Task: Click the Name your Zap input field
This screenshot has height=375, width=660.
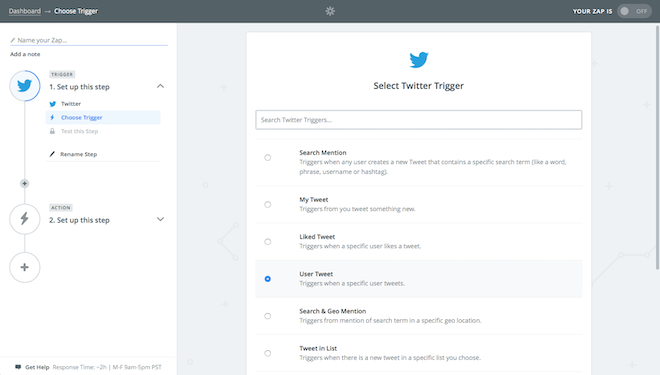Action: pos(89,40)
